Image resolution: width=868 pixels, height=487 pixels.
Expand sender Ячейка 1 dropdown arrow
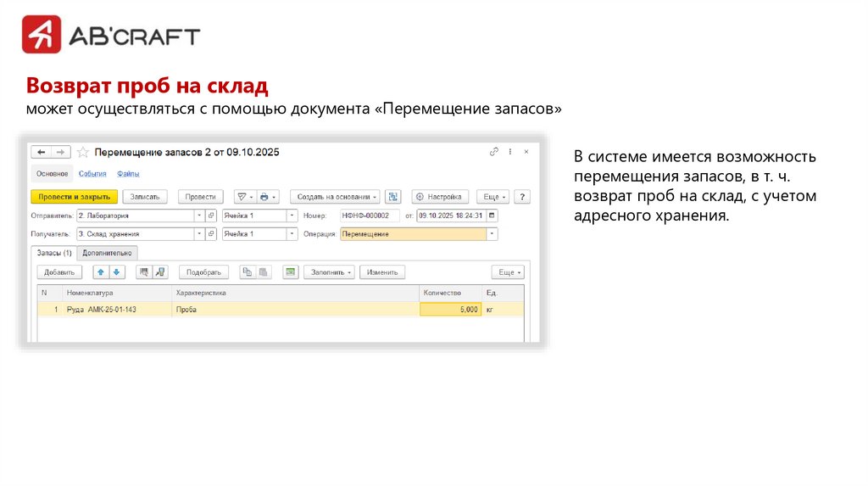tap(292, 216)
